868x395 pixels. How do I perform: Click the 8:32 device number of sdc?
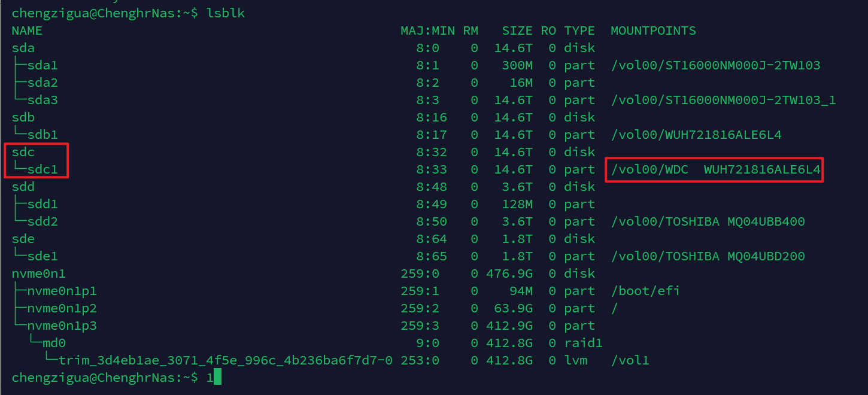point(432,152)
